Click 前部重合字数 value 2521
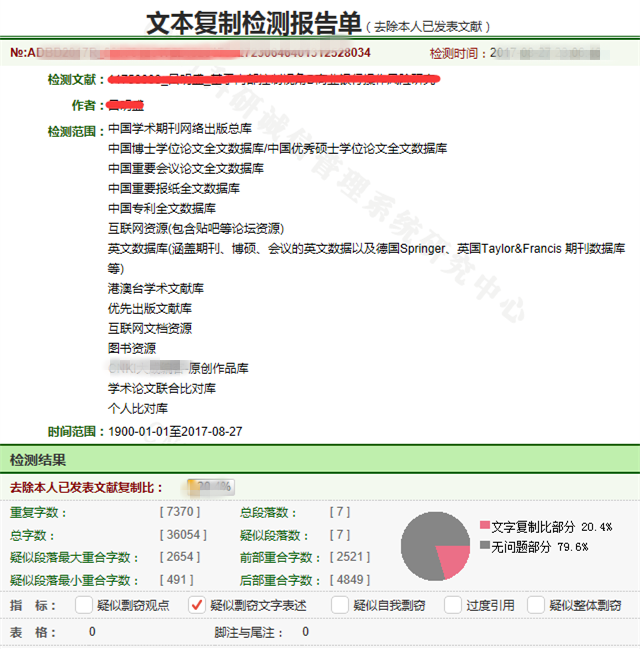 350,557
